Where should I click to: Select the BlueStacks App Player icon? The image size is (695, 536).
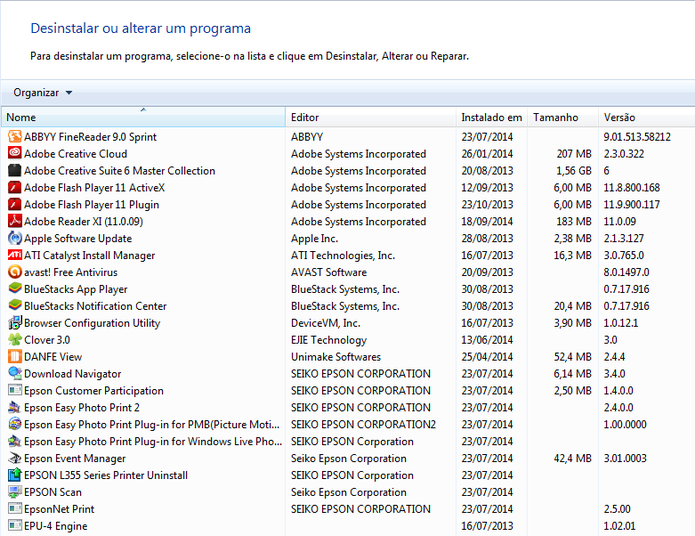(x=15, y=289)
